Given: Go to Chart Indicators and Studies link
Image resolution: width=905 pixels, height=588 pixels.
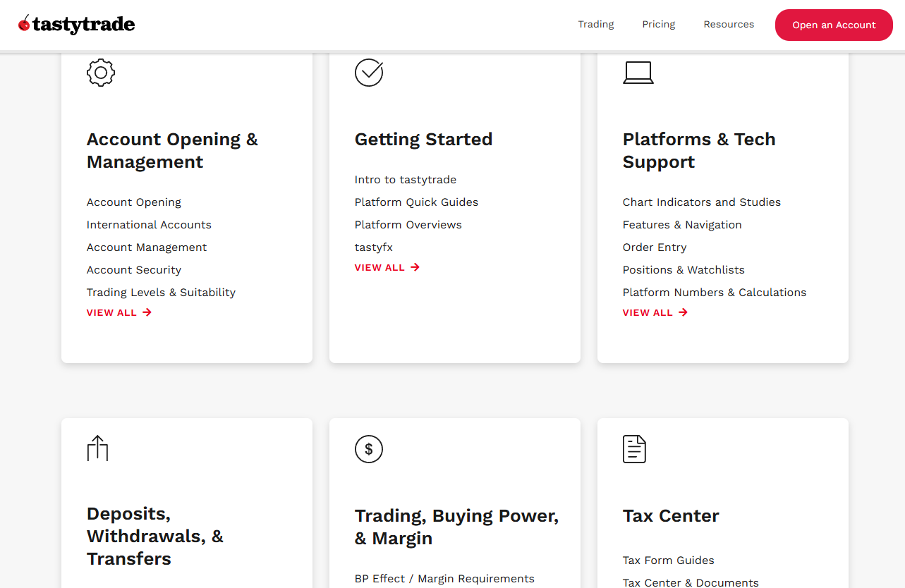Looking at the screenshot, I should pyautogui.click(x=702, y=202).
